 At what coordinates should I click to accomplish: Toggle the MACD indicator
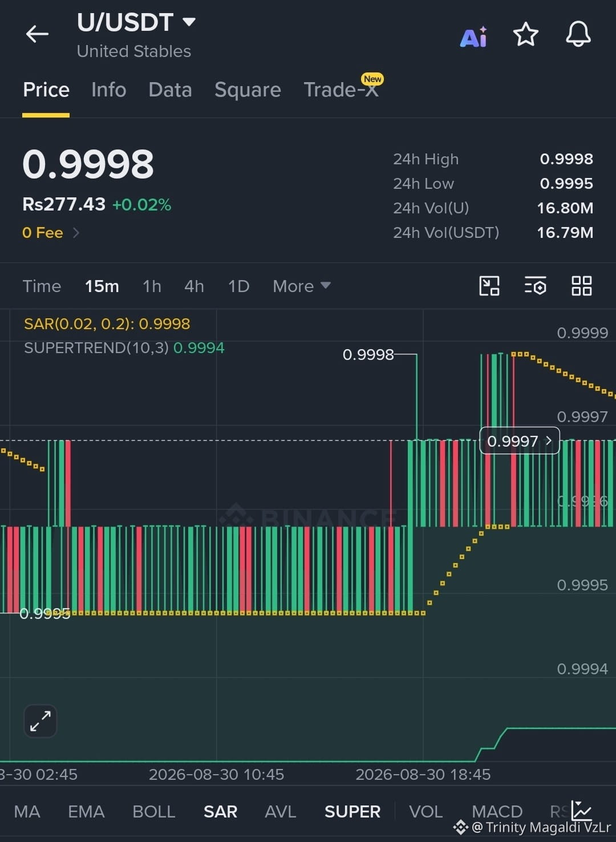497,811
